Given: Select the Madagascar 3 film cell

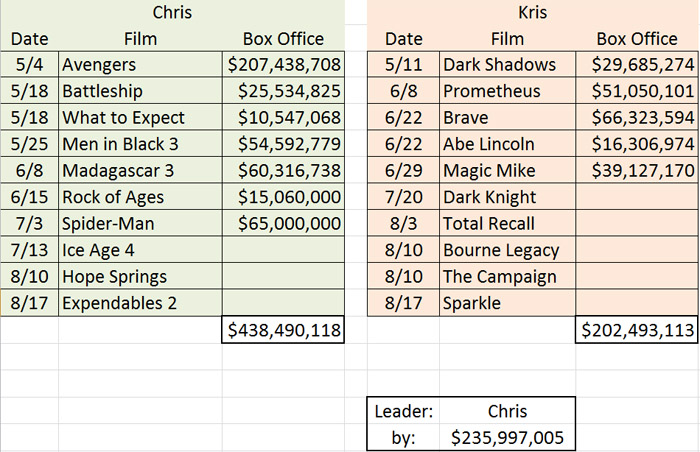Looking at the screenshot, I should (140, 170).
